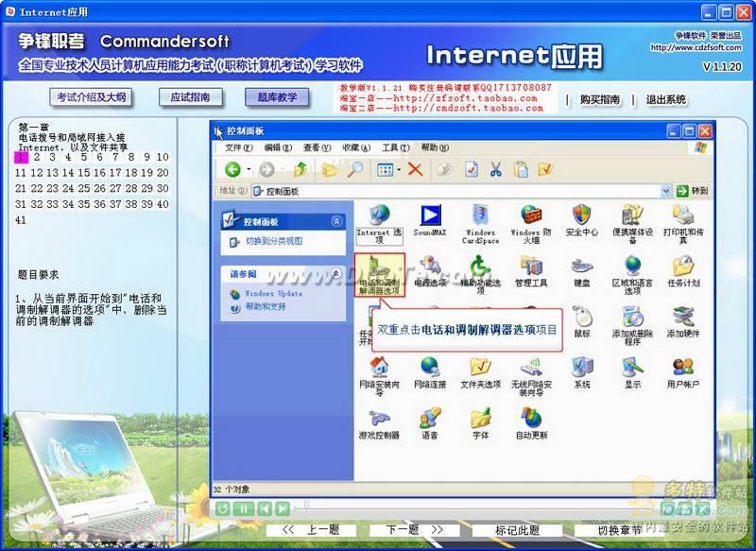Open the 辅助功能选项 icon
756x551 pixels.
coord(480,275)
